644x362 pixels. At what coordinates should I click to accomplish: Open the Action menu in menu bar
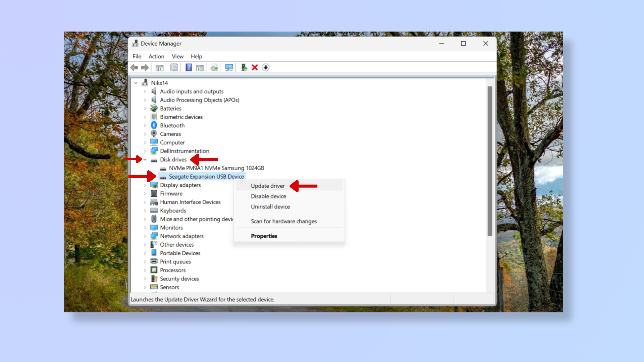point(156,56)
